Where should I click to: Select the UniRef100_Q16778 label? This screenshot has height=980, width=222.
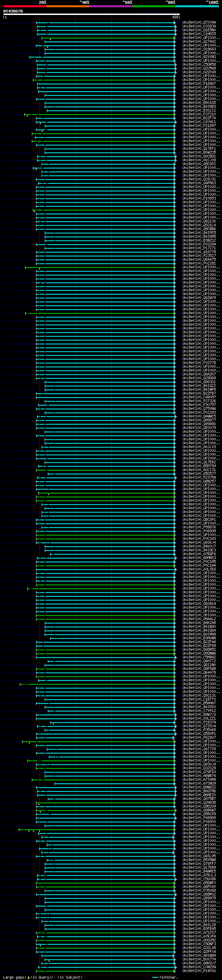(199, 252)
